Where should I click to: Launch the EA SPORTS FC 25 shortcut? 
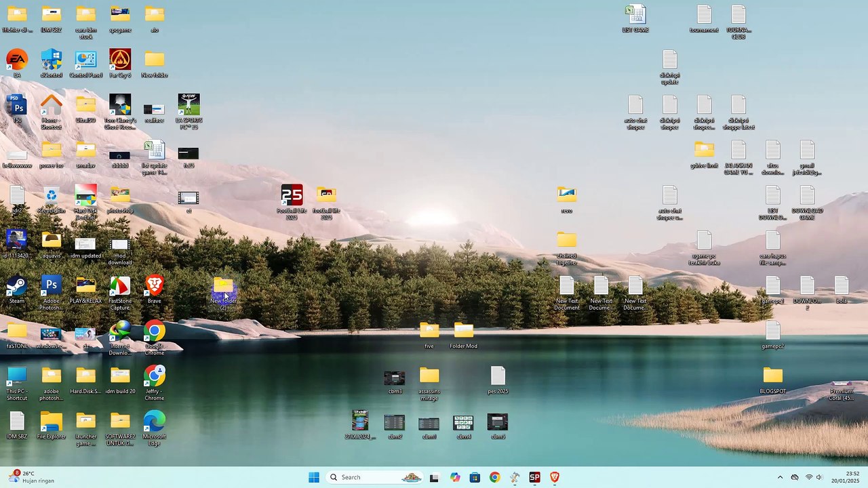(x=189, y=105)
